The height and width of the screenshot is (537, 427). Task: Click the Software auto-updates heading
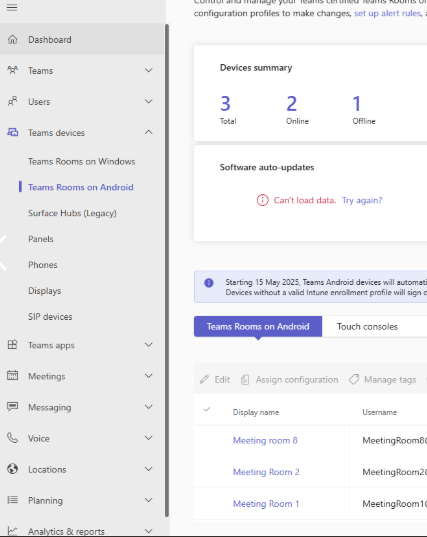pyautogui.click(x=267, y=167)
